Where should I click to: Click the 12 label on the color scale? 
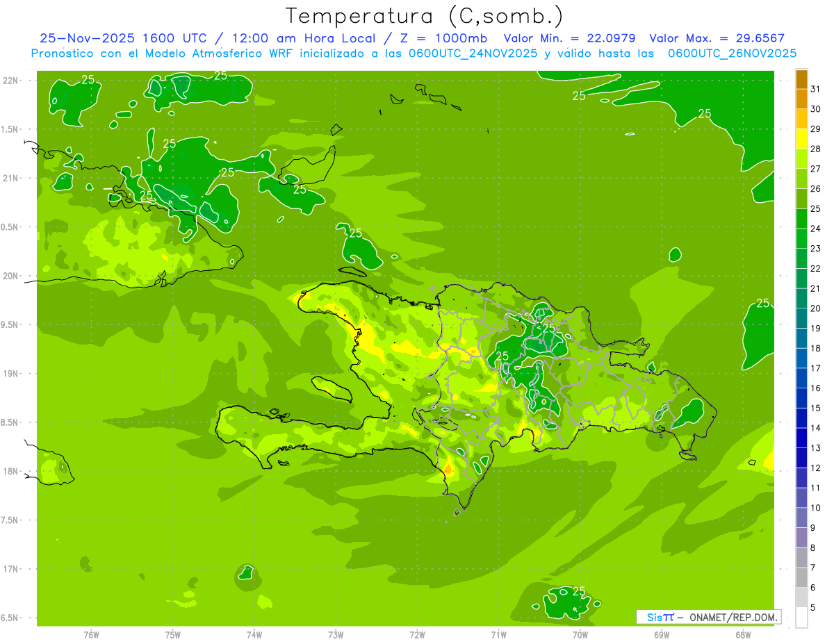pos(816,468)
